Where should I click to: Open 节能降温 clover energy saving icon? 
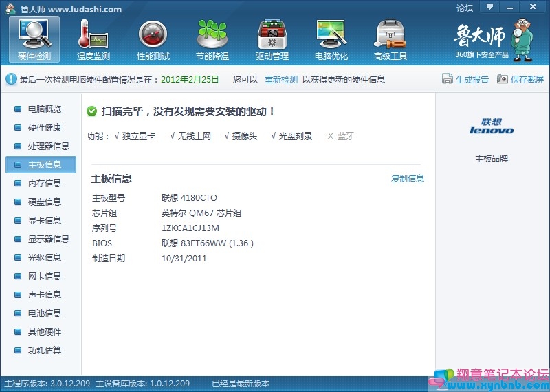pyautogui.click(x=212, y=39)
